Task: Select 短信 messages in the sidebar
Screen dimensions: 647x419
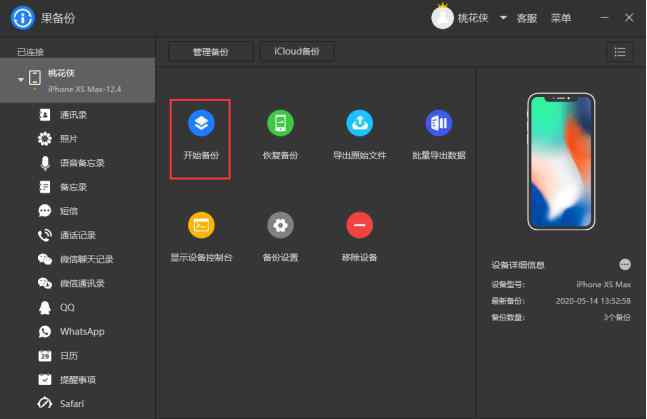Action: point(78,211)
